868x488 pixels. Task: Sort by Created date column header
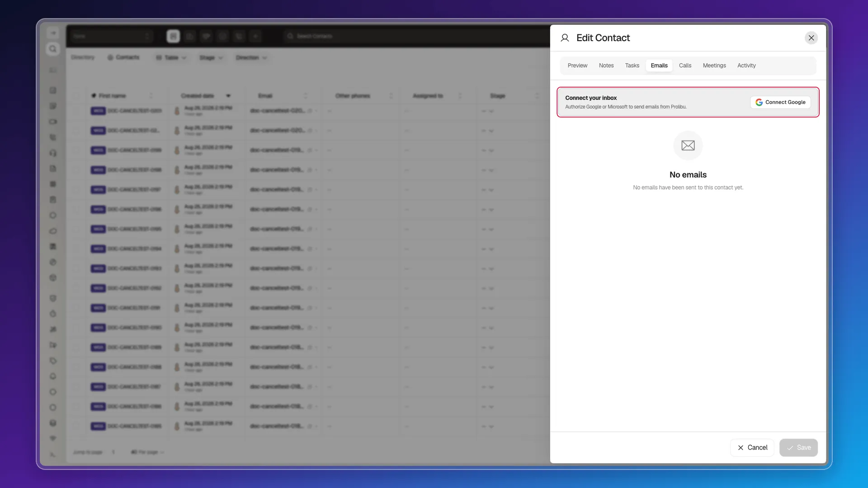[206, 96]
